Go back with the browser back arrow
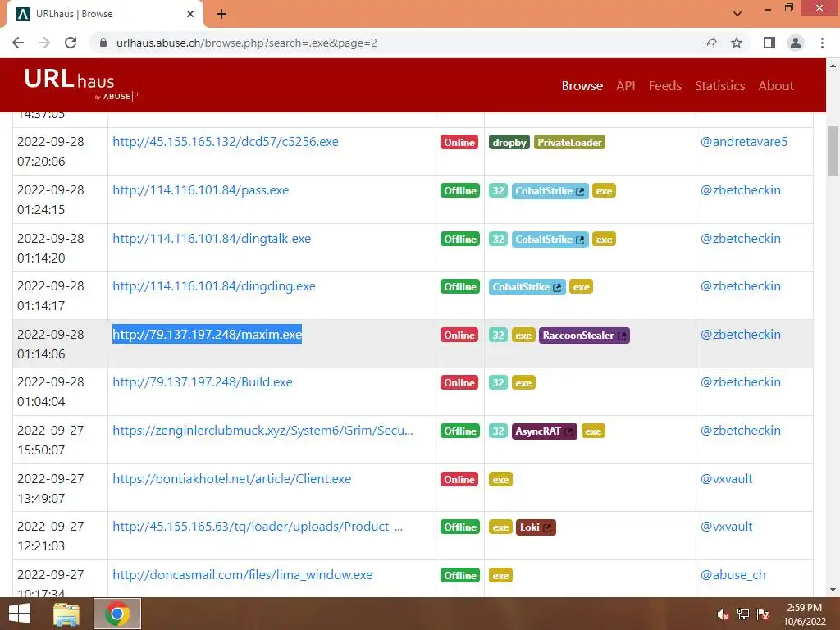Image resolution: width=840 pixels, height=630 pixels. pos(18,43)
